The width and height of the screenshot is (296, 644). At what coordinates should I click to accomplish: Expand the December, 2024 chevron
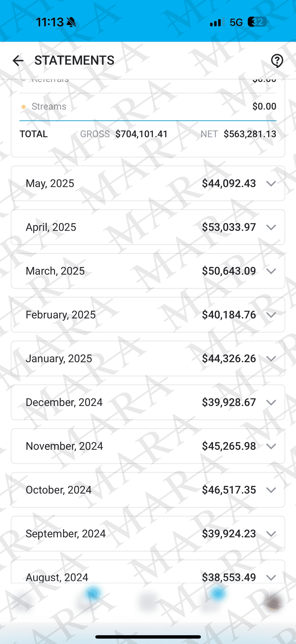[271, 402]
